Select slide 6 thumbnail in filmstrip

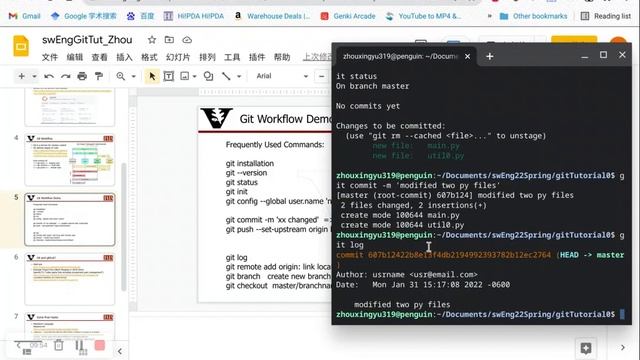click(70, 279)
